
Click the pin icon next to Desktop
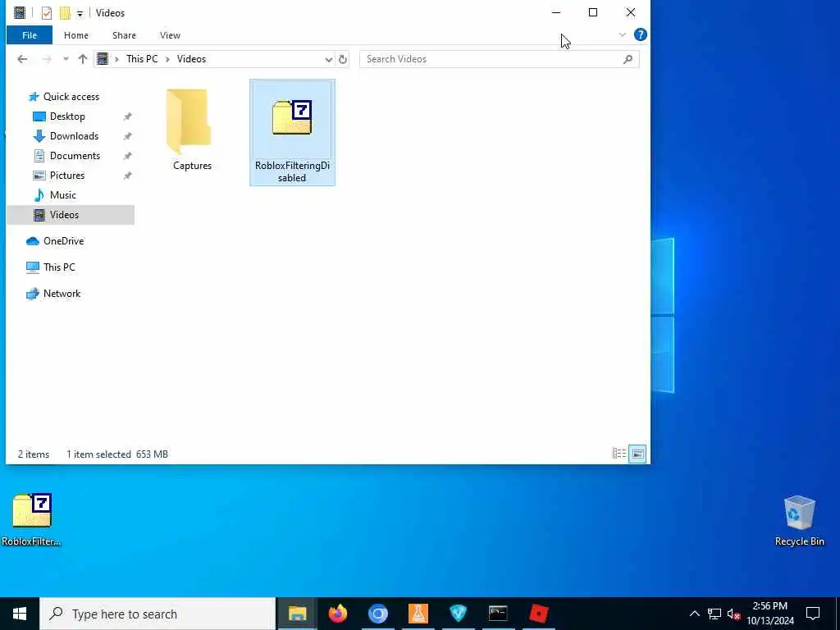click(x=127, y=116)
